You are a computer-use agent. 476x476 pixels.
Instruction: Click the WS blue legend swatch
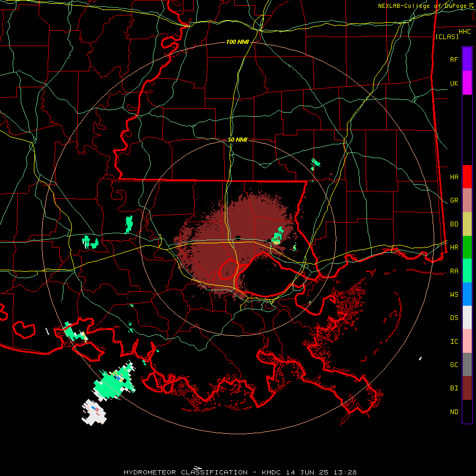click(x=467, y=294)
